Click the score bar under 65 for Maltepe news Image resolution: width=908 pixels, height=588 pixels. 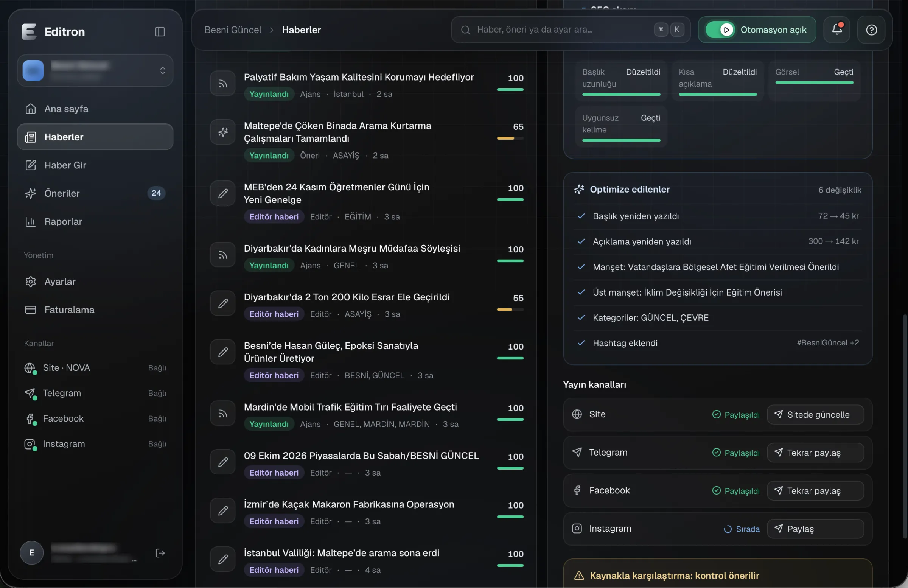coord(510,138)
